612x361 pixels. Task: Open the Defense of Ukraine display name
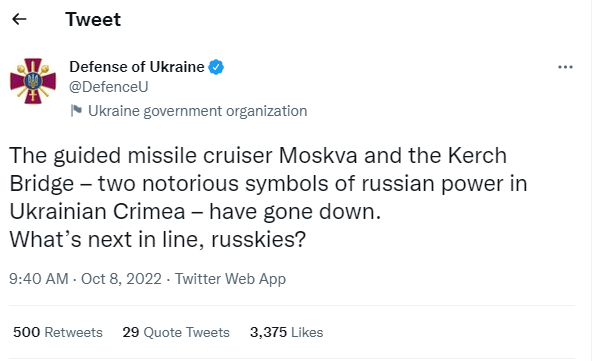(137, 67)
